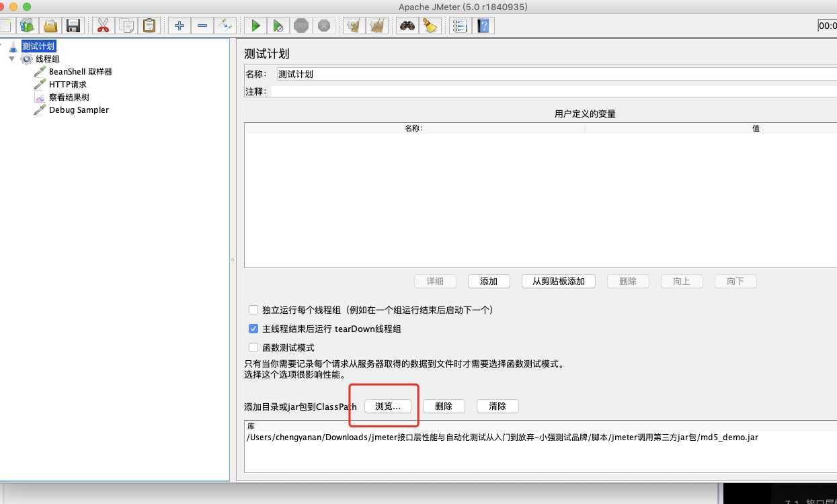Copy the selected element via toolbar
This screenshot has height=504, width=837.
126,26
